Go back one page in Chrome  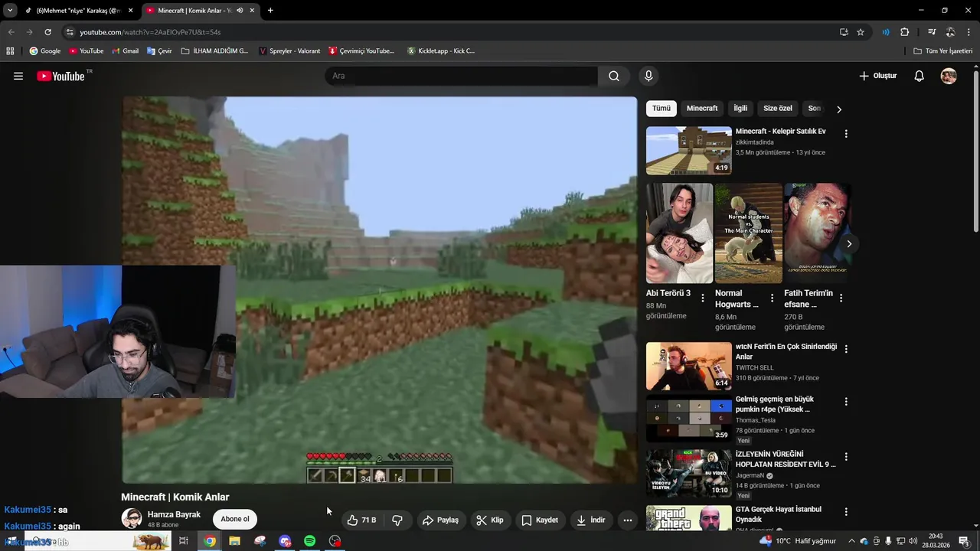[x=11, y=32]
